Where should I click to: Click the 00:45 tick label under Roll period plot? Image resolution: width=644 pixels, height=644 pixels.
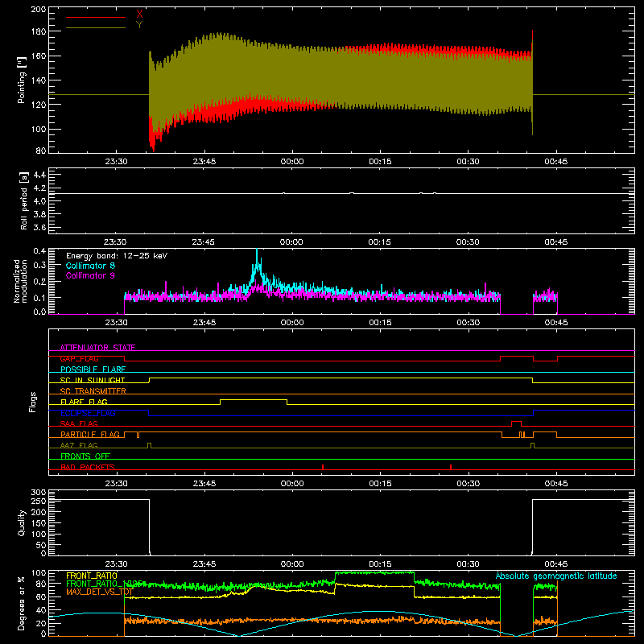click(x=555, y=242)
